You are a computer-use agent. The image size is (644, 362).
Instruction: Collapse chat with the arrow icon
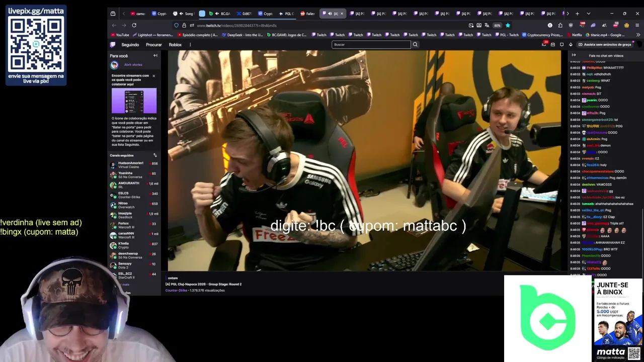pos(574,55)
